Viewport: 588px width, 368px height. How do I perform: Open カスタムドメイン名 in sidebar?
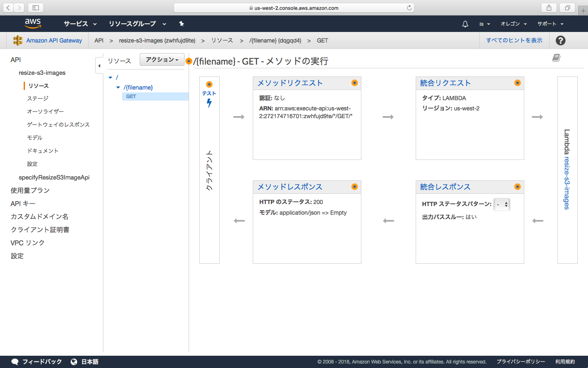coord(40,217)
